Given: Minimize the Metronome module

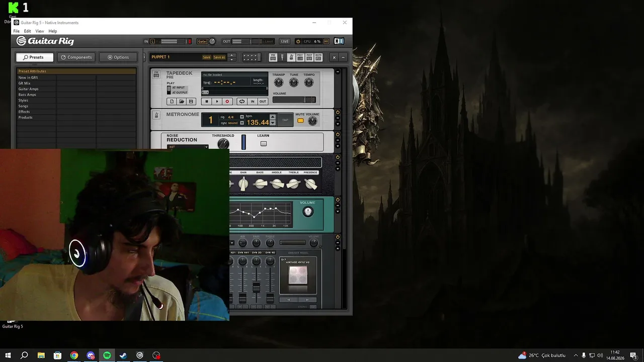Looking at the screenshot, I should (338, 118).
